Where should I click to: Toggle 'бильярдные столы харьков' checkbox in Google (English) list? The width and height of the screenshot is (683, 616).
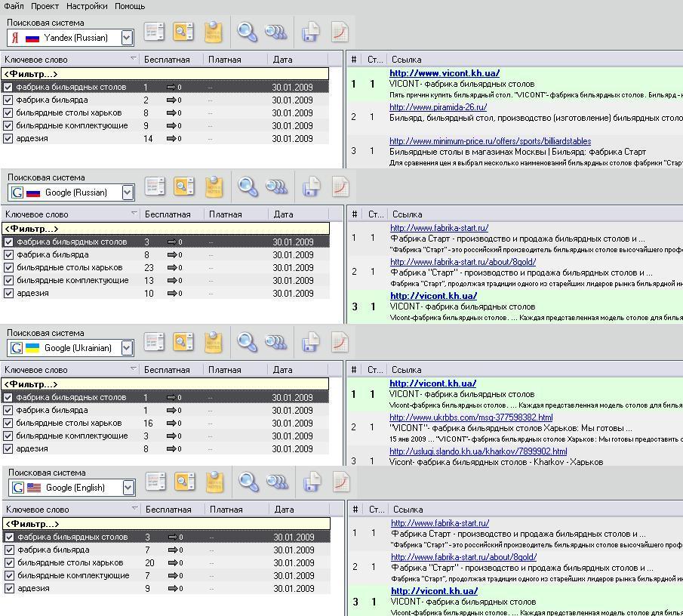point(9,563)
